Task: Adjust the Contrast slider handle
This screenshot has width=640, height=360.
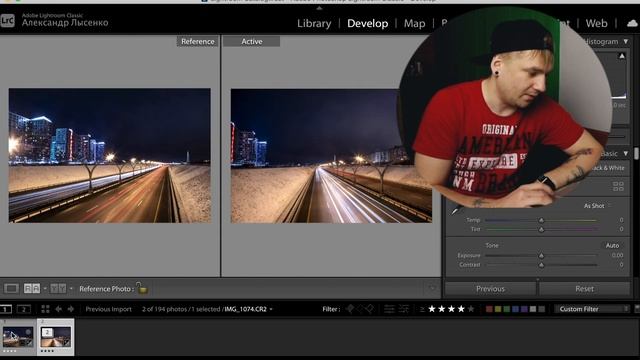Action: tap(541, 265)
